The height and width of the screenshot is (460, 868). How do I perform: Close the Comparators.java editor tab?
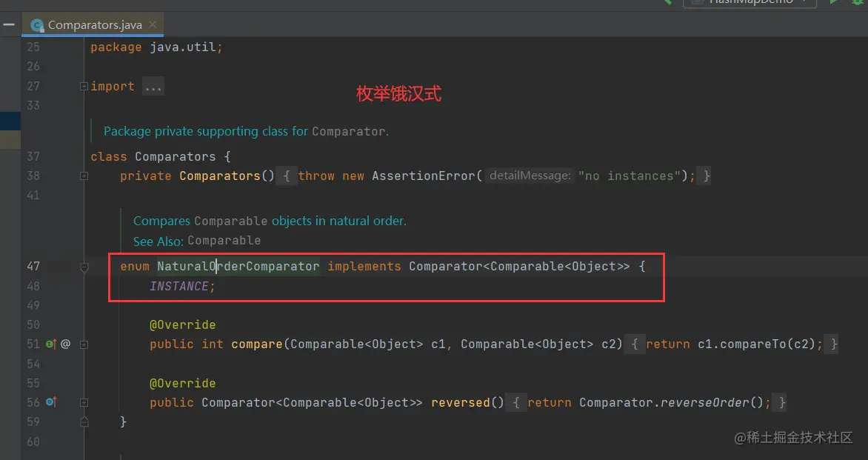[153, 25]
